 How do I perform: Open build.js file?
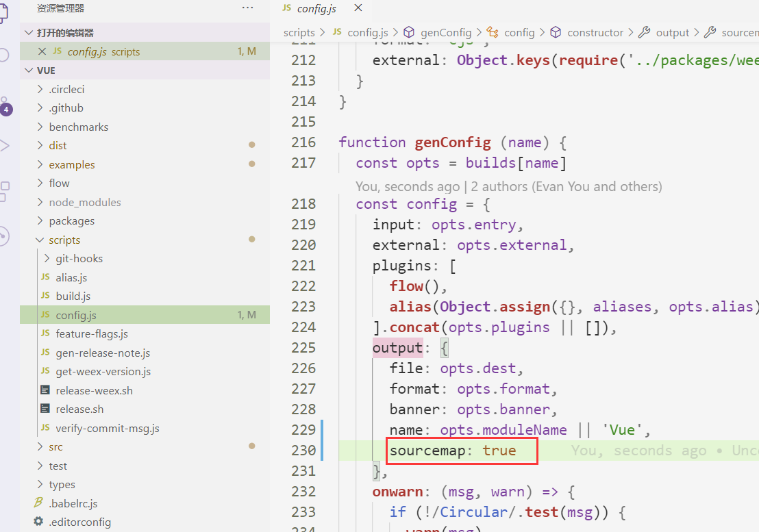click(73, 296)
